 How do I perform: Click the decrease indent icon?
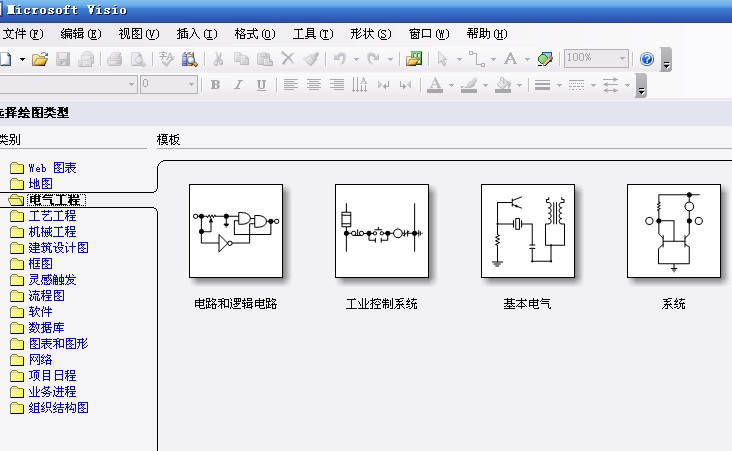(383, 85)
